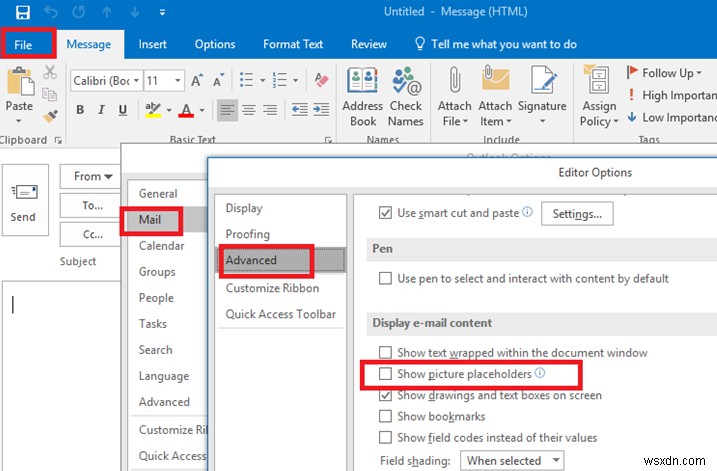The image size is (717, 471).
Task: Click the Redo icon in quick access toolbar
Action: coord(79,12)
